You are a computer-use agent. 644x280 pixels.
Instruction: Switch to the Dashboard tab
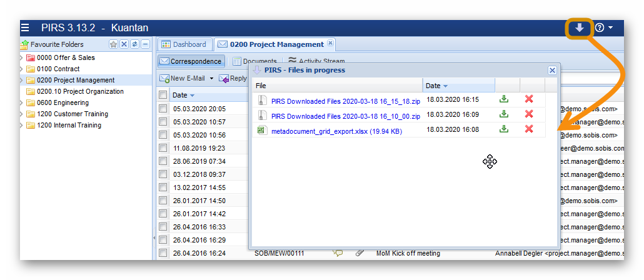[x=184, y=44]
